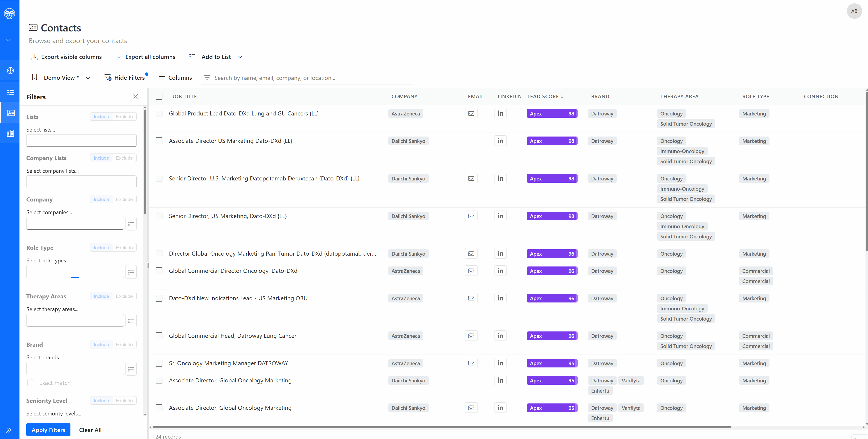Open the Select lists dropdown field
Viewport: 868px width, 439px height.
coord(81,141)
